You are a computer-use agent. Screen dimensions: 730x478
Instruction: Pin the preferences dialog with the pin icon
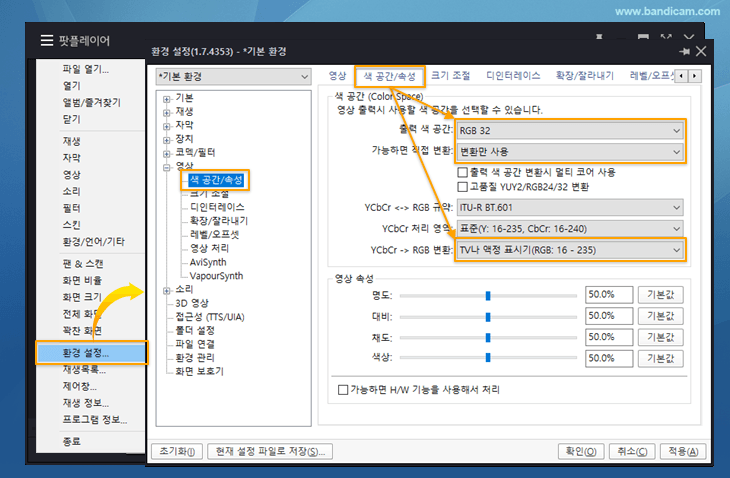point(684,51)
